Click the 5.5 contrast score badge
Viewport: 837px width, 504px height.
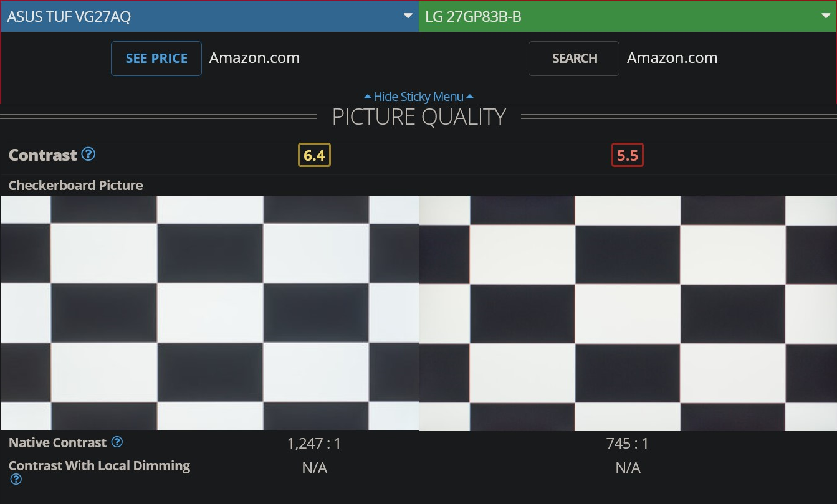[x=628, y=155]
